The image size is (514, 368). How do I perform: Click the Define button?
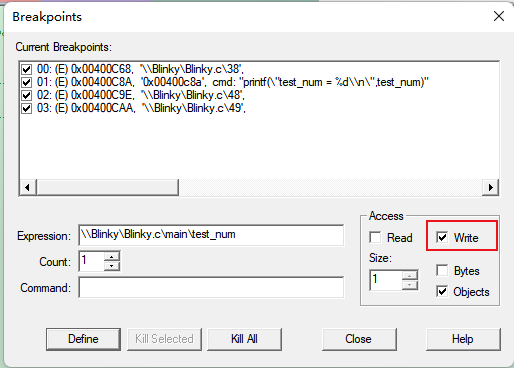[x=83, y=339]
